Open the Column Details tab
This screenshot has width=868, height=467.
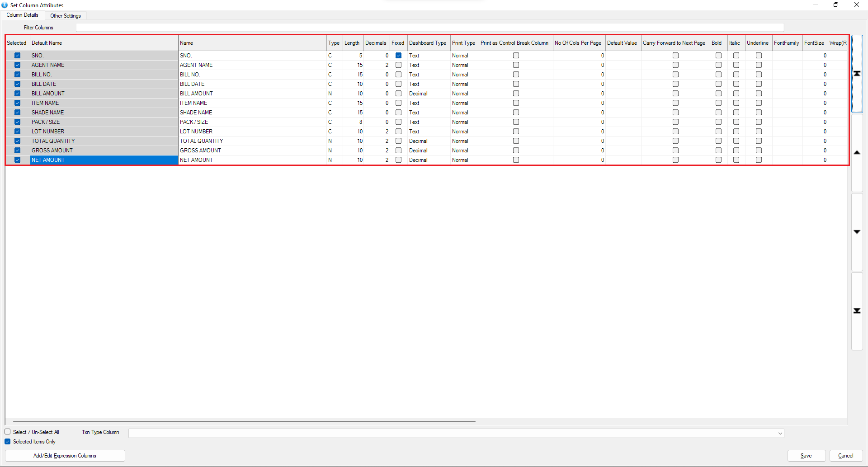23,15
